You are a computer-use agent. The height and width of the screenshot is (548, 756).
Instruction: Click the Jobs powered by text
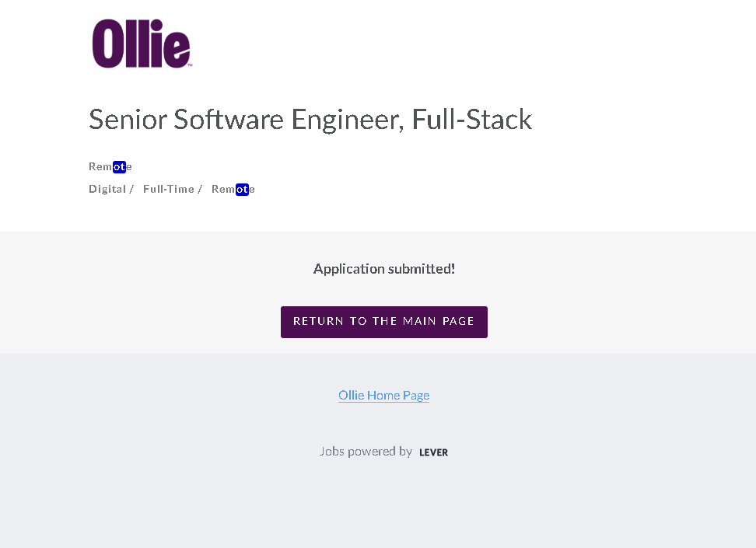(366, 451)
